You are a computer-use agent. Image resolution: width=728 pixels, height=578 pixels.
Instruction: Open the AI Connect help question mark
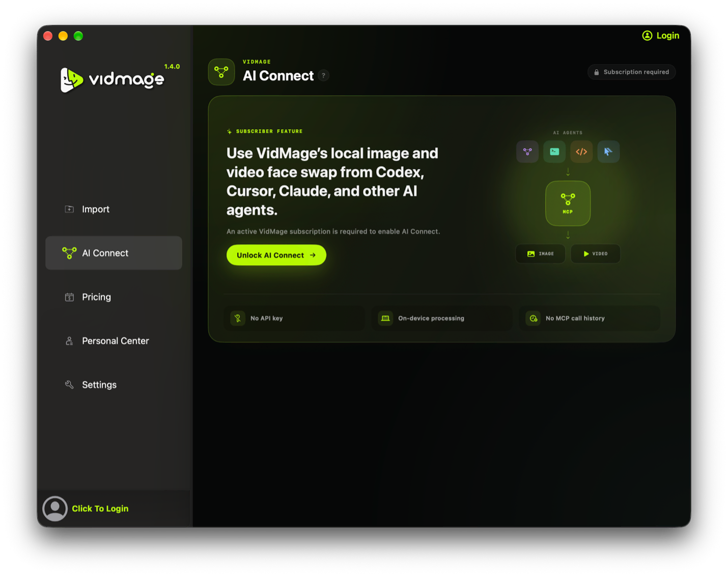pos(323,76)
